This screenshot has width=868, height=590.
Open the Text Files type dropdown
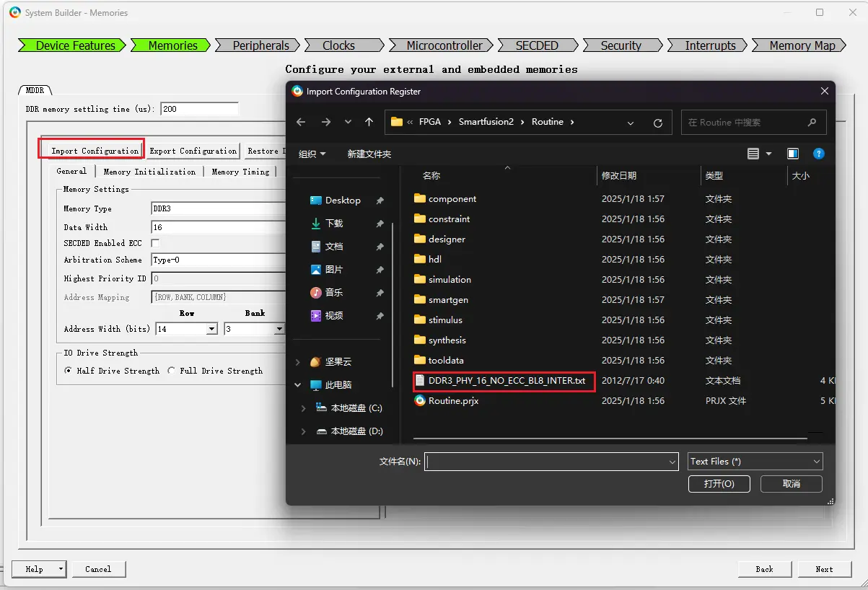(x=755, y=462)
